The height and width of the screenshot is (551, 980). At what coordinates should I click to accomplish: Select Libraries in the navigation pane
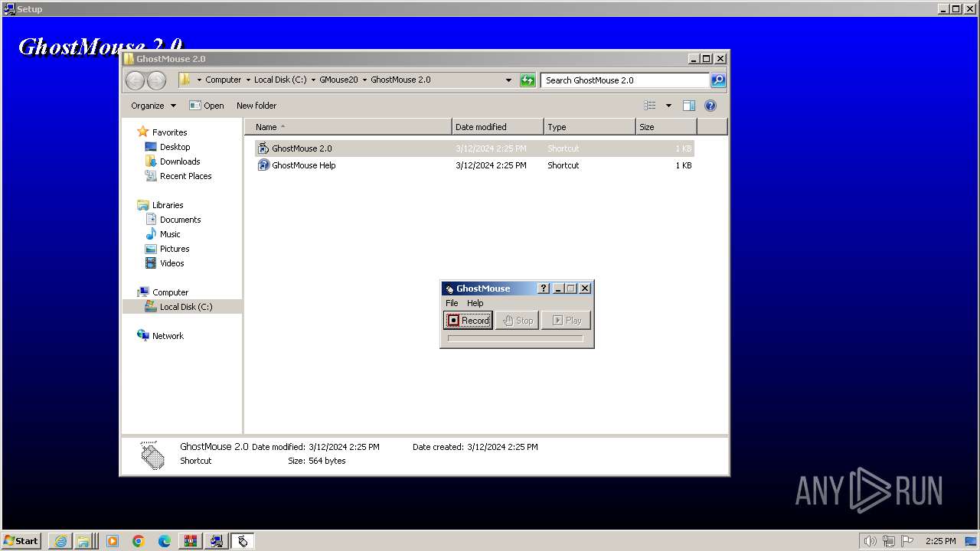pyautogui.click(x=168, y=205)
